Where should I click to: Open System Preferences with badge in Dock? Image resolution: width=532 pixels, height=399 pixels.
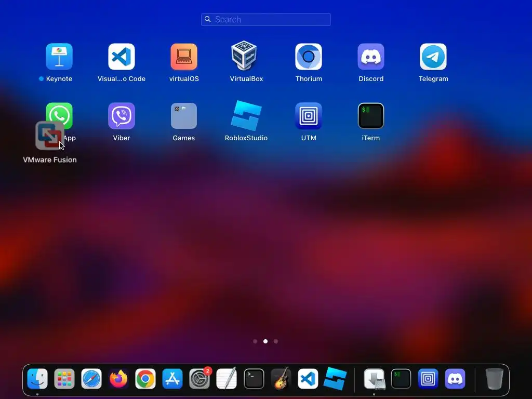(199, 379)
